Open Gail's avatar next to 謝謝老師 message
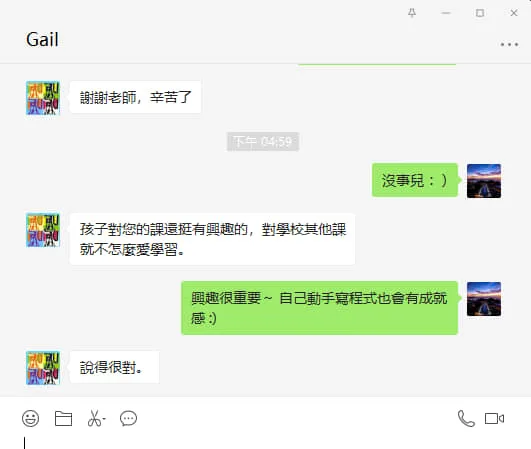Screen dimensions: 531x449 pyautogui.click(x=43, y=98)
